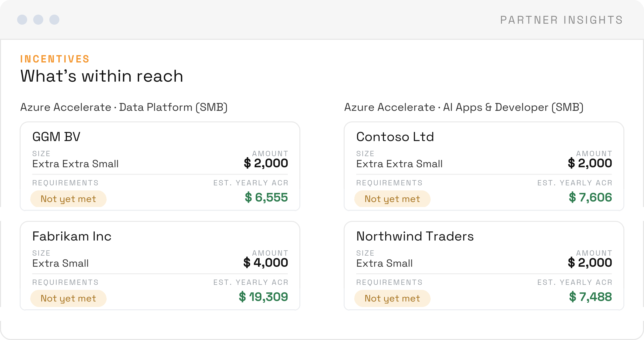
Task: Click Extra Extra Small size in GGM BV card
Action: 75,164
